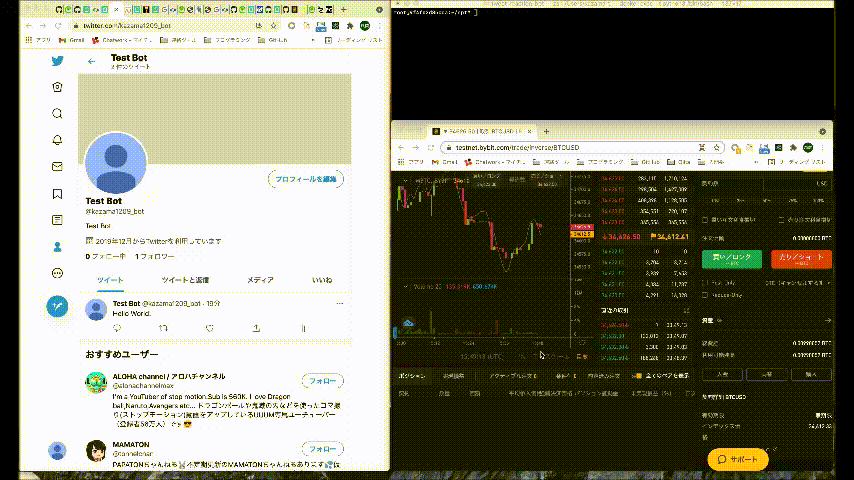Share the Hello World tweet
The width and height of the screenshot is (854, 480).
[x=256, y=328]
